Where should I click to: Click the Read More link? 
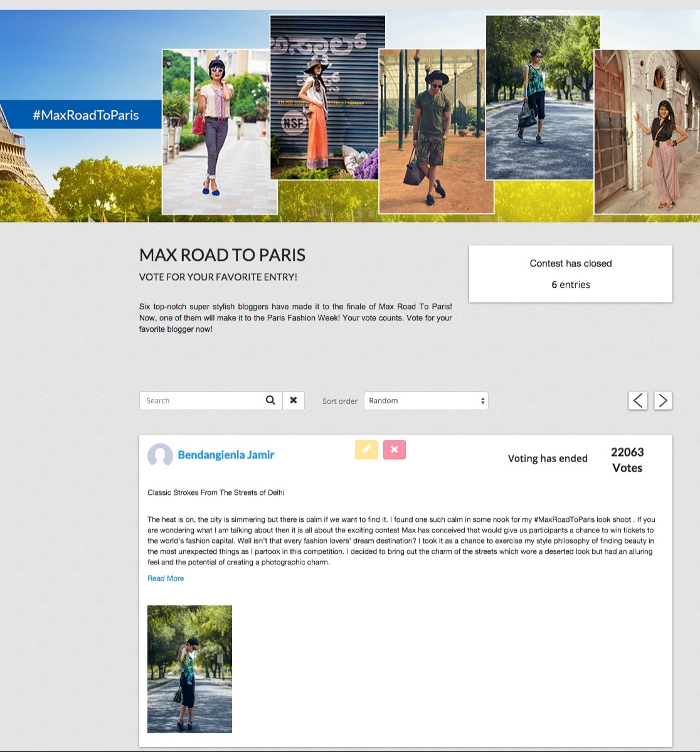click(x=166, y=578)
